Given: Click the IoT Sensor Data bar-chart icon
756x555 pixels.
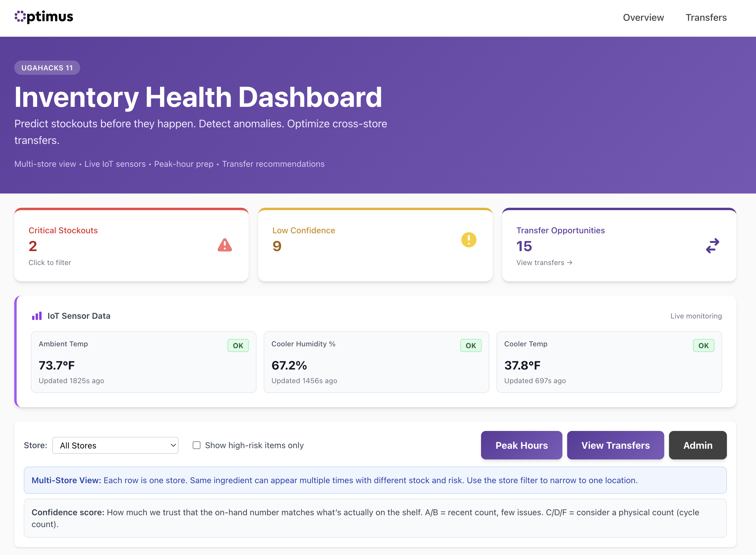Looking at the screenshot, I should pyautogui.click(x=37, y=316).
